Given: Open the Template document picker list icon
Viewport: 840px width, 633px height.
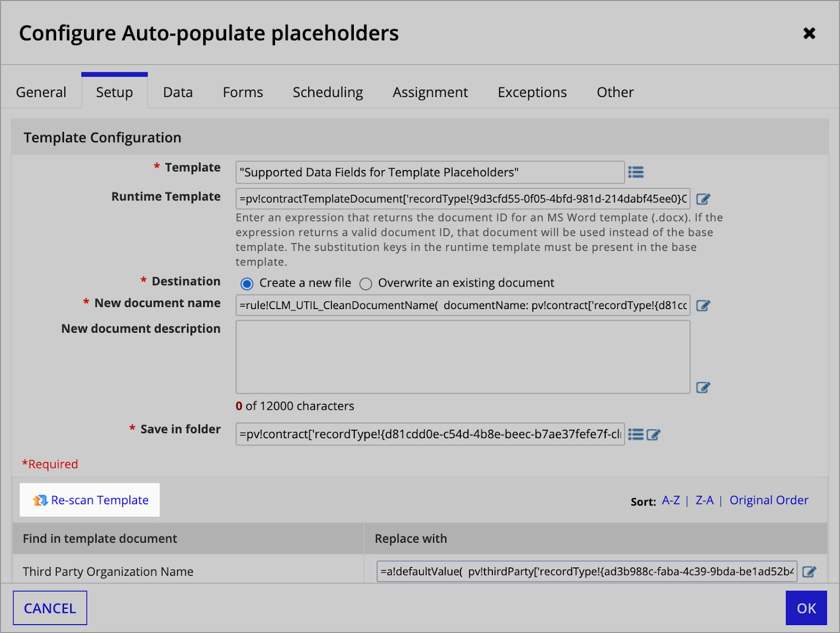Looking at the screenshot, I should [x=636, y=172].
